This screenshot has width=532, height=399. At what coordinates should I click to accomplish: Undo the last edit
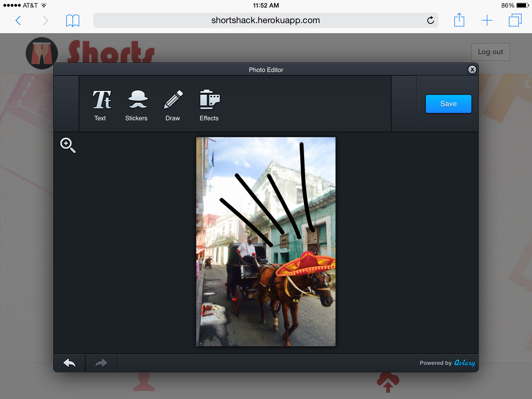(x=69, y=363)
